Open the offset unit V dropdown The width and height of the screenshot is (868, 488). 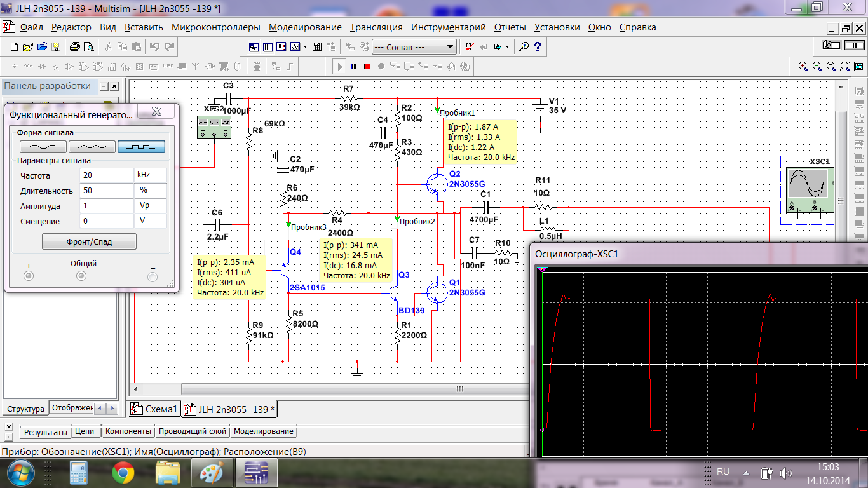(151, 222)
